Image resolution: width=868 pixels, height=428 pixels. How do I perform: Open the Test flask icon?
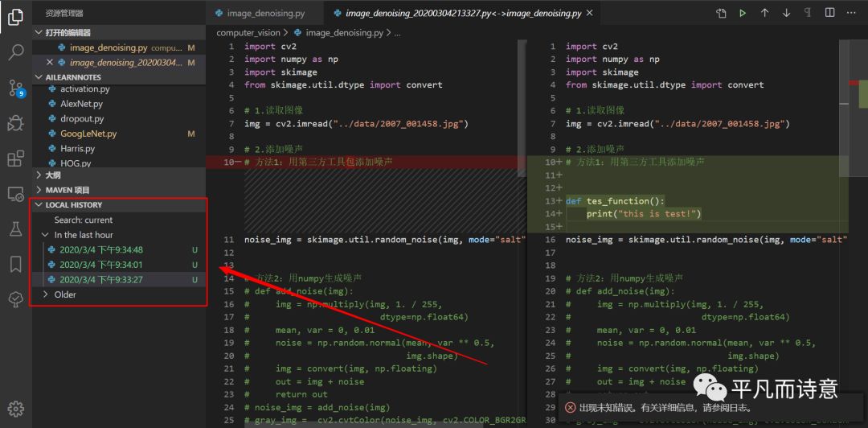(x=15, y=229)
